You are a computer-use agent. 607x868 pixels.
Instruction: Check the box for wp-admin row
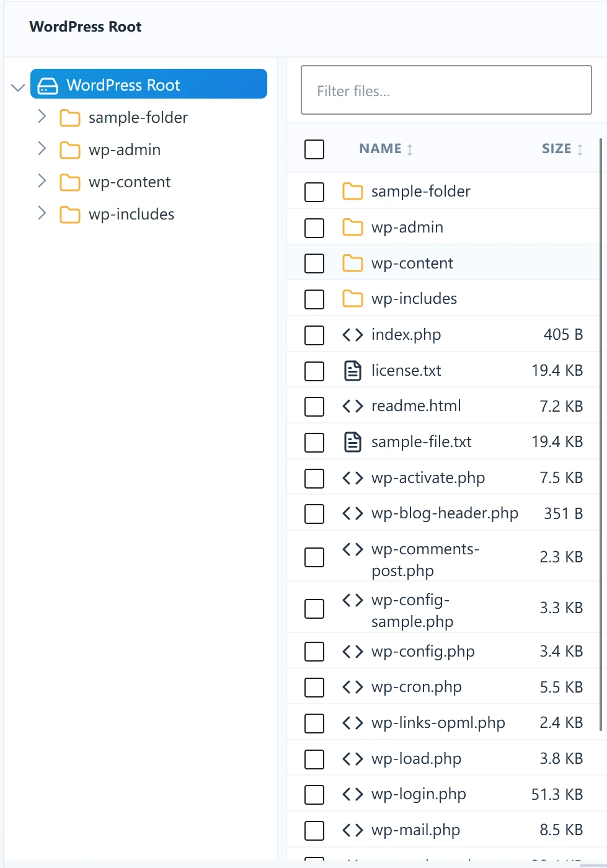[x=314, y=228]
